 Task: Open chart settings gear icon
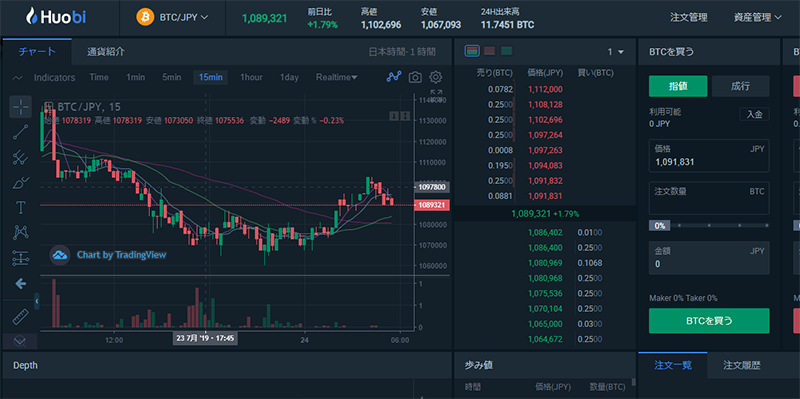(x=435, y=77)
